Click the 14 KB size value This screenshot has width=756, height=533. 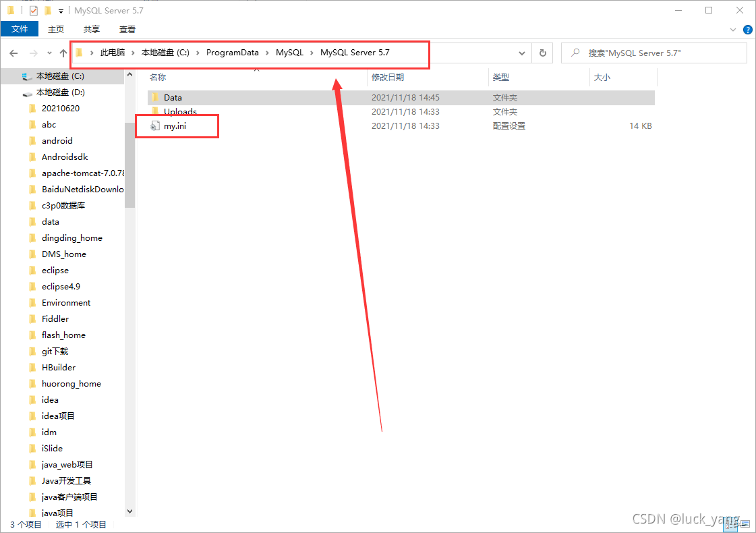click(640, 126)
